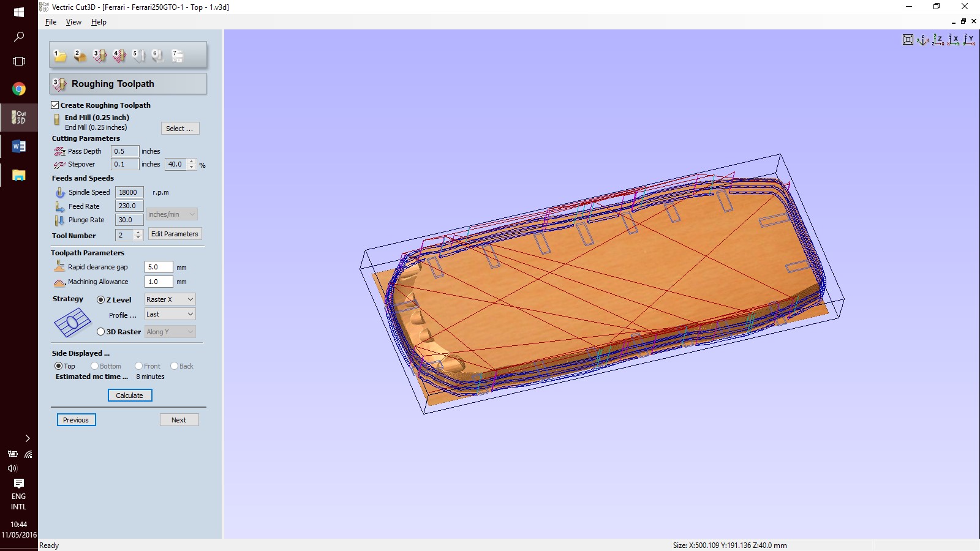Click the stepover percentage field

176,164
